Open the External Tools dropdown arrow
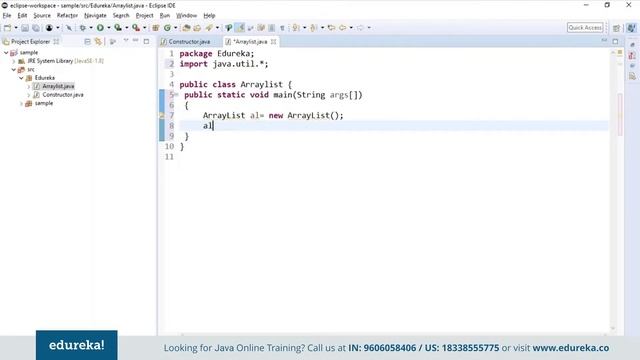Screen dimensions: 640x360 tap(144, 28)
